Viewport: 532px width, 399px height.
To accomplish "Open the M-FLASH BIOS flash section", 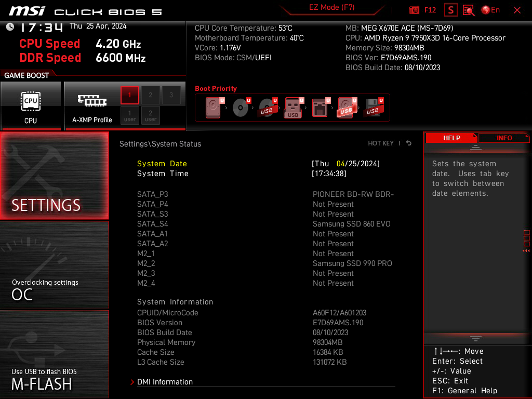I will (x=54, y=354).
